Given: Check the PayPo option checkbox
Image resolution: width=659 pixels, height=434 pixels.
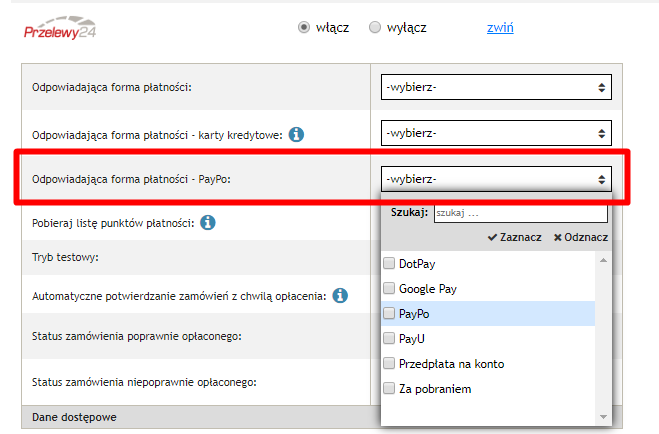Looking at the screenshot, I should tap(389, 314).
